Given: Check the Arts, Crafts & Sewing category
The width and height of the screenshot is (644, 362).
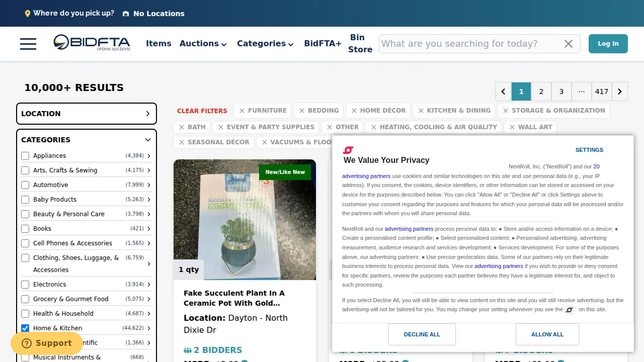Looking at the screenshot, I should click(25, 170).
